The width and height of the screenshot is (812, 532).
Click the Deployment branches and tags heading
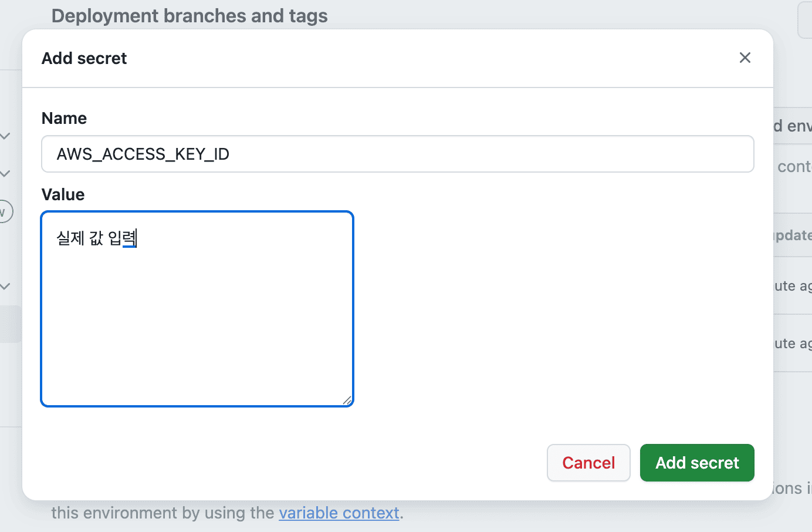pos(190,16)
